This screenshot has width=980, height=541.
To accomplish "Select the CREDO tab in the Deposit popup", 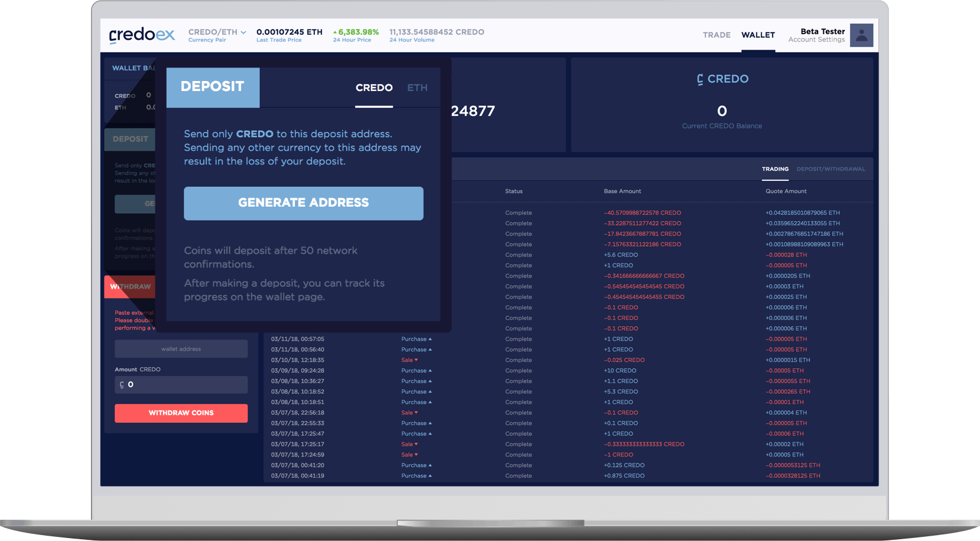I will [374, 88].
